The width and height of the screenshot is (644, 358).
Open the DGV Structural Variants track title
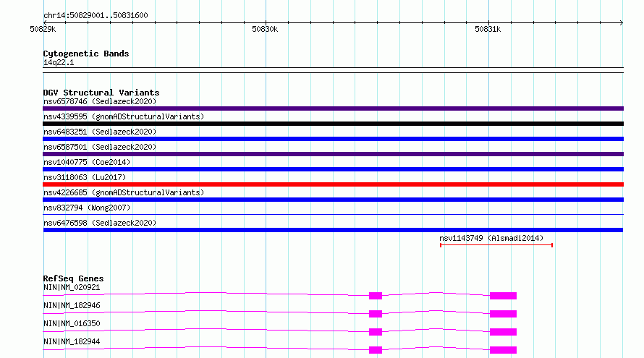(101, 93)
